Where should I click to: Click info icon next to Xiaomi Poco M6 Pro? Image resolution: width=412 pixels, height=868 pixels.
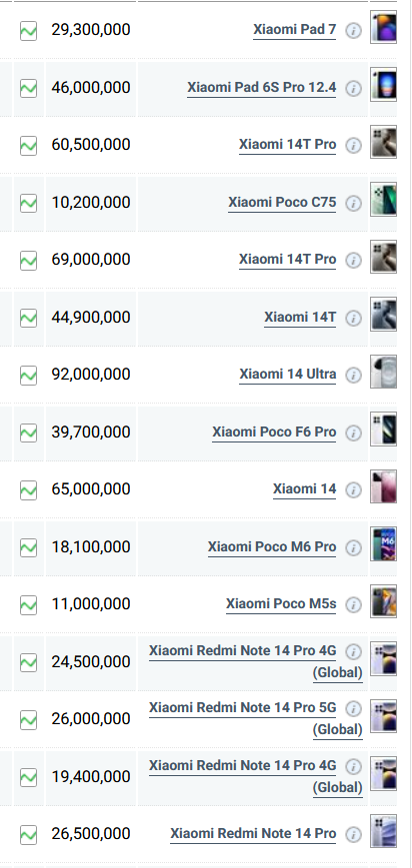coord(353,547)
